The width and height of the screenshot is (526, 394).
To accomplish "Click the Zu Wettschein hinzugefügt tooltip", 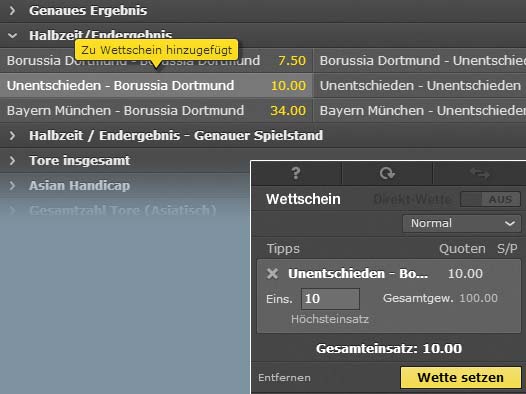I will pyautogui.click(x=156, y=50).
